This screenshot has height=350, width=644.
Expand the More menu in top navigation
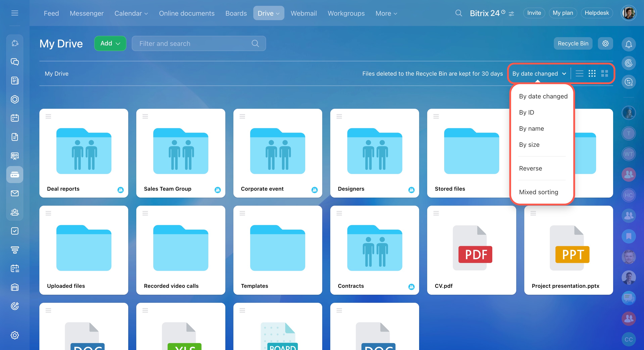click(386, 13)
